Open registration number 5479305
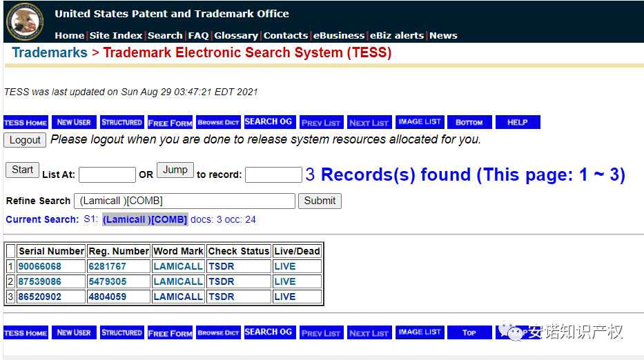Image resolution: width=644 pixels, height=360 pixels. [107, 281]
